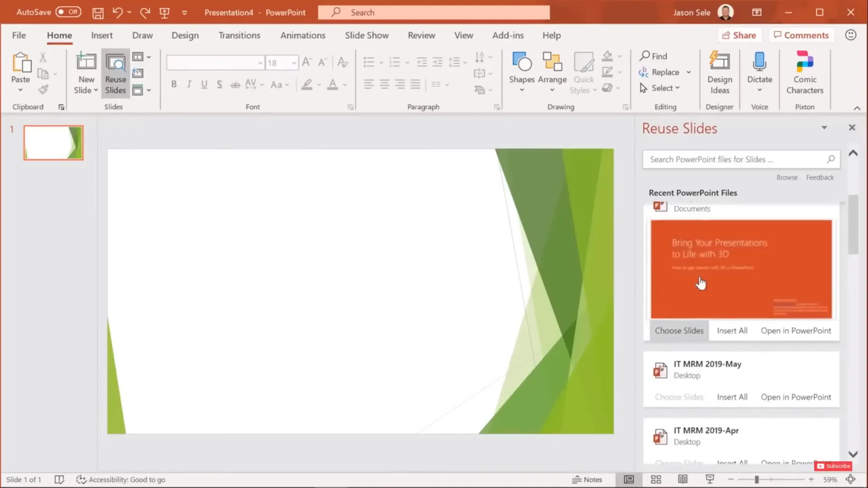The width and height of the screenshot is (868, 488).
Task: Toggle Strikethrough formatting
Action: [235, 84]
